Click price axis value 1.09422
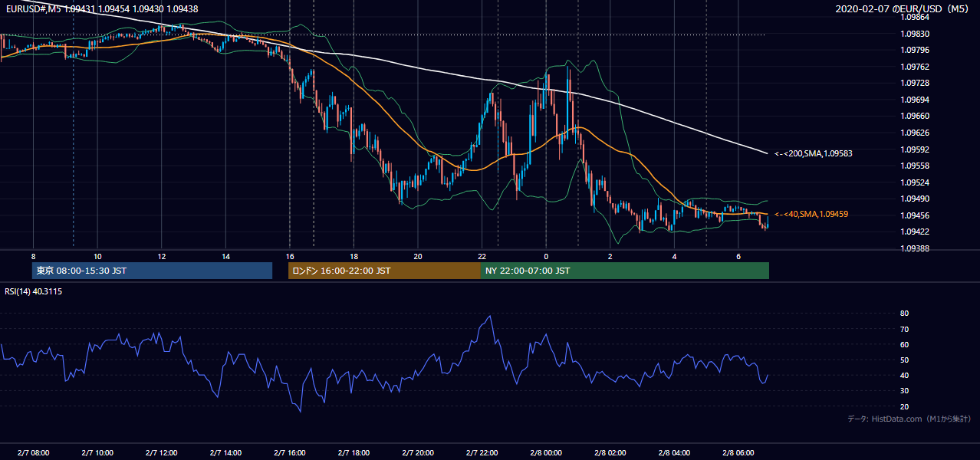The width and height of the screenshot is (980, 460). click(915, 232)
